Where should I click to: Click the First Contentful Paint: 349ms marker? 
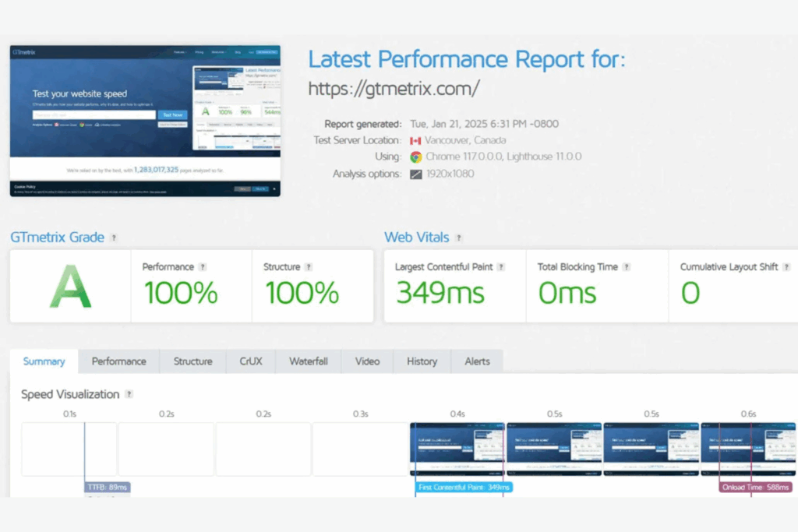click(x=464, y=488)
